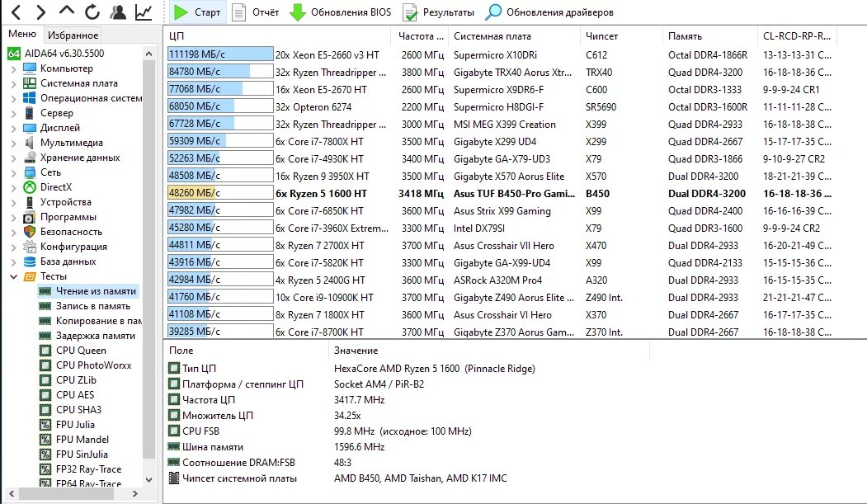Expand the Системная плата tree node

pyautogui.click(x=13, y=83)
